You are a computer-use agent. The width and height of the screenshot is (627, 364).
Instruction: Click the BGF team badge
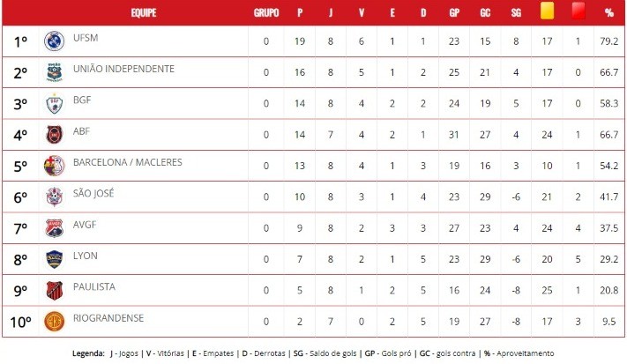(54, 103)
